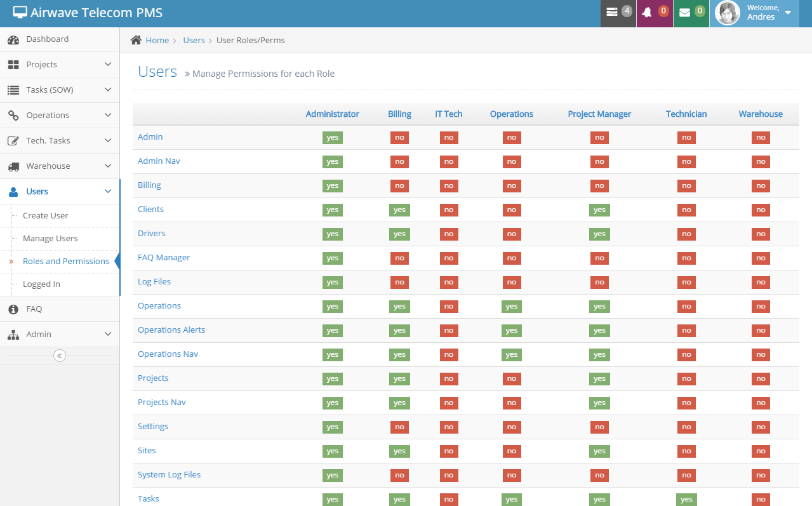The image size is (812, 506).
Task: Click the FAQ info icon in sidebar
Action: click(13, 309)
